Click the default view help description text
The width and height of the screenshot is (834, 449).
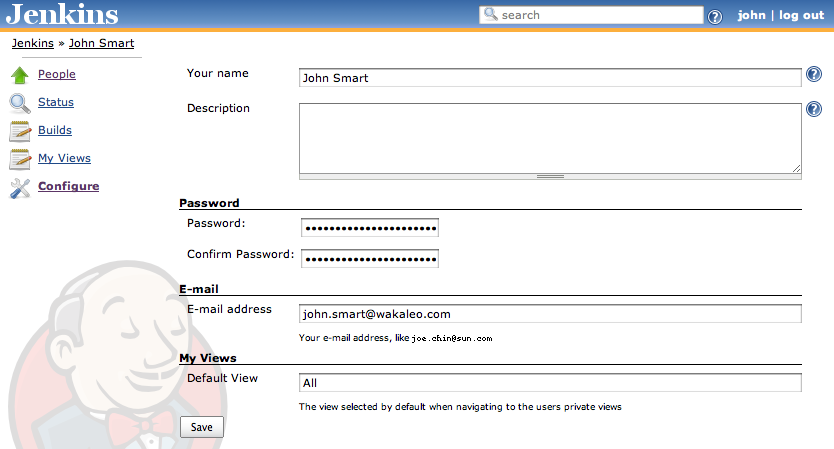point(460,407)
